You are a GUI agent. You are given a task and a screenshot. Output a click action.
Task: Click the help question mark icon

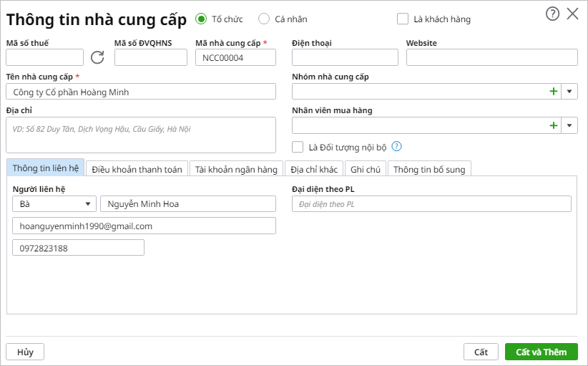[552, 14]
